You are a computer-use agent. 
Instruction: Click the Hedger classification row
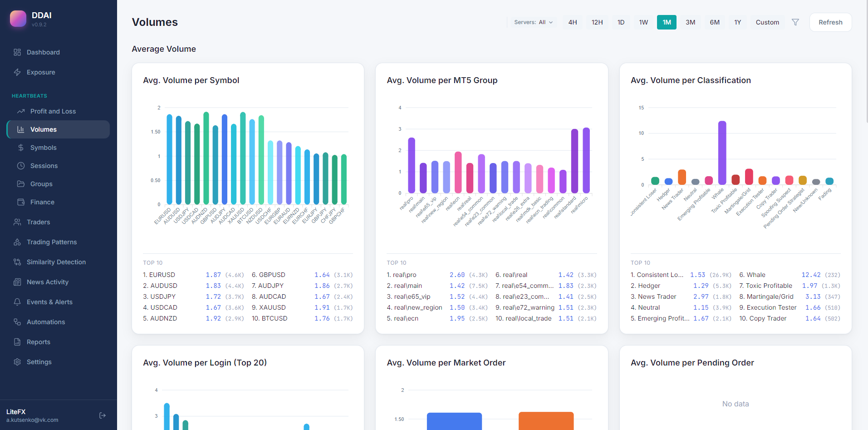coord(681,286)
